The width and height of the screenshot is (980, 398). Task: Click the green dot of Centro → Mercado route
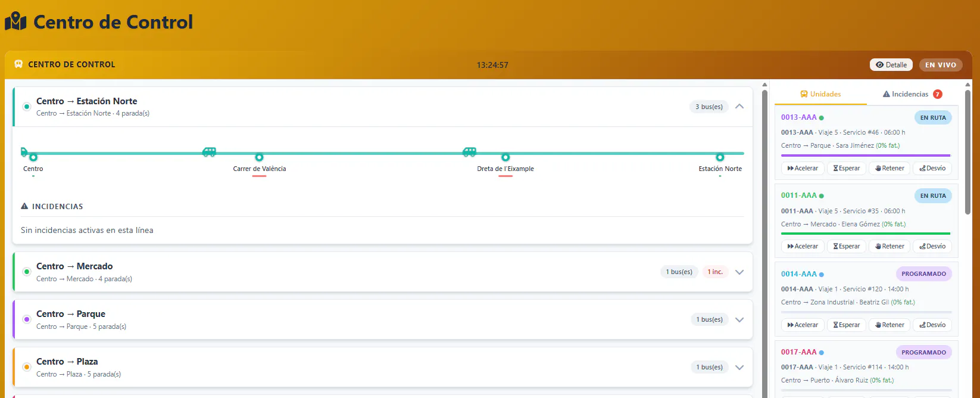pyautogui.click(x=27, y=272)
